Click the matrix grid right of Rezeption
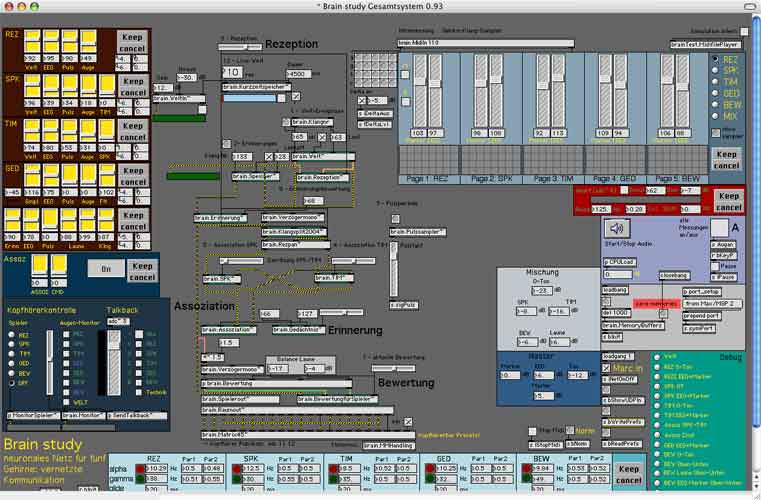 375,70
